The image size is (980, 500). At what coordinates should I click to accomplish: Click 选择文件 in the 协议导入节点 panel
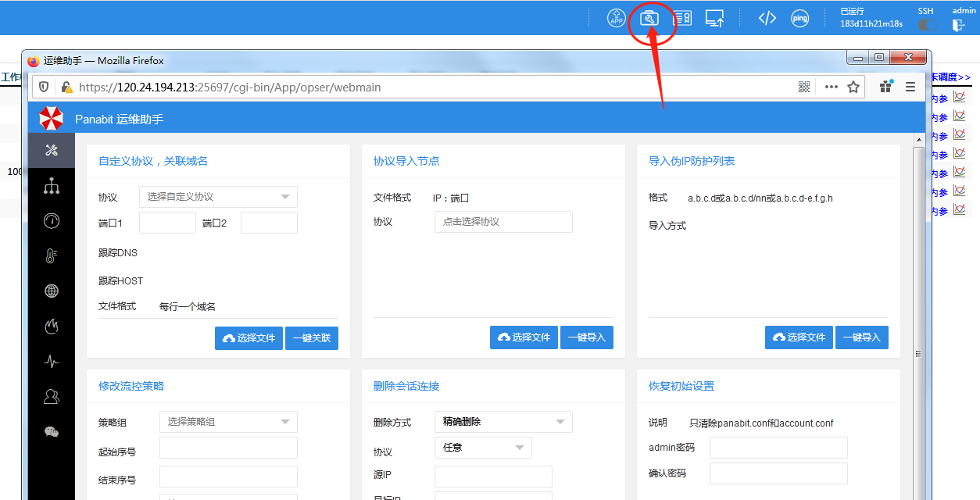click(x=524, y=337)
